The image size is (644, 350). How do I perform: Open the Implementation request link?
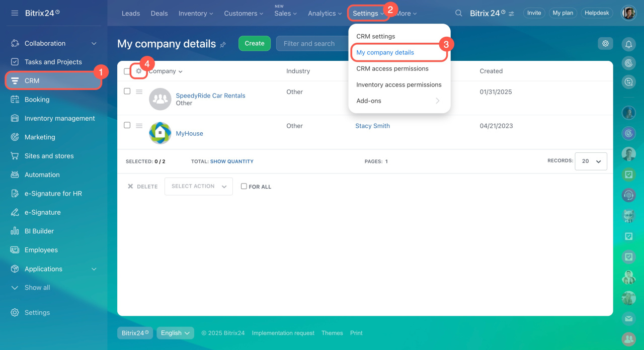pos(283,333)
